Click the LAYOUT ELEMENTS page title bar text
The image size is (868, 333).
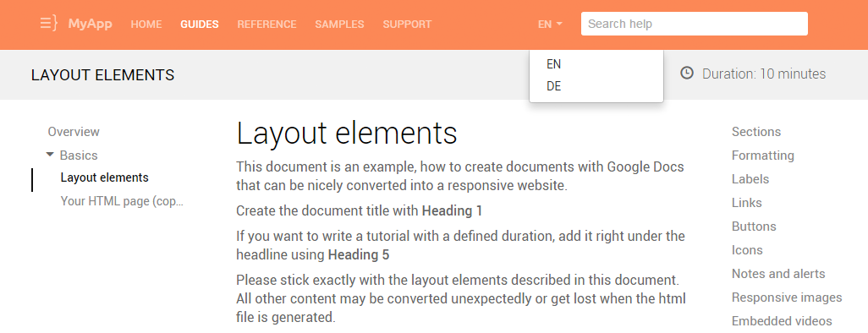[x=102, y=74]
